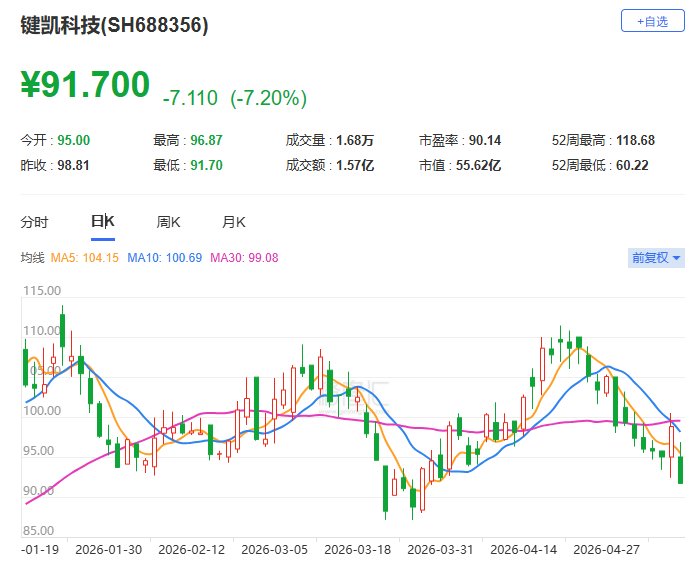Click the 市值 value 55.62亿
Image resolution: width=692 pixels, height=564 pixels.
(478, 165)
